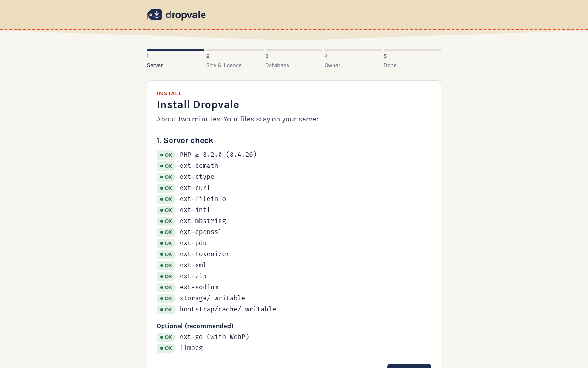This screenshot has height=368, width=588.
Task: Click OK badge beside bootstrap/cache/ writable
Action: click(166, 310)
